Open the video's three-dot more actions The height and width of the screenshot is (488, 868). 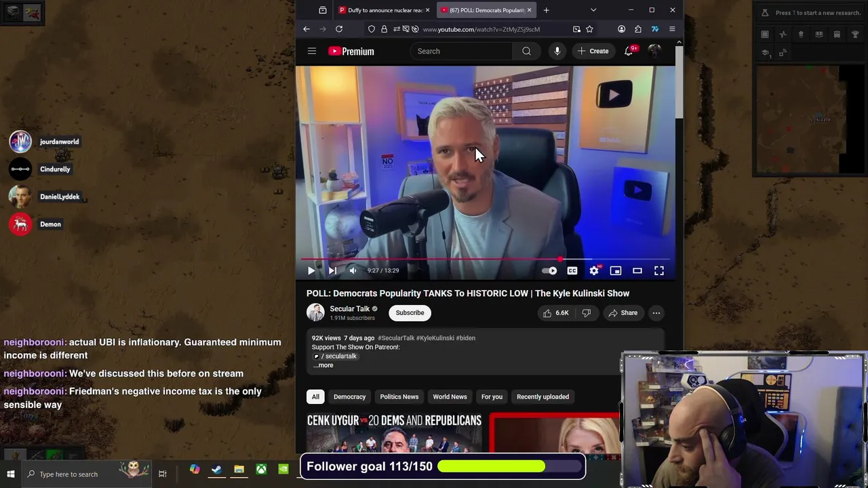tap(656, 313)
